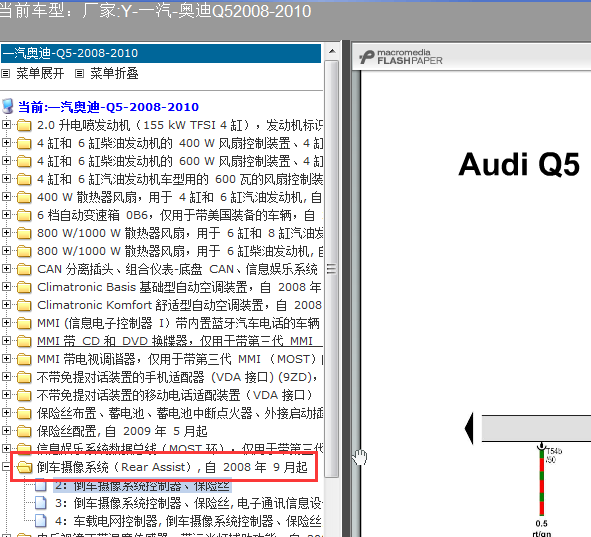Click folder icon of Climatronic Komfort
Viewport: 591px width, 537px height.
(24, 305)
